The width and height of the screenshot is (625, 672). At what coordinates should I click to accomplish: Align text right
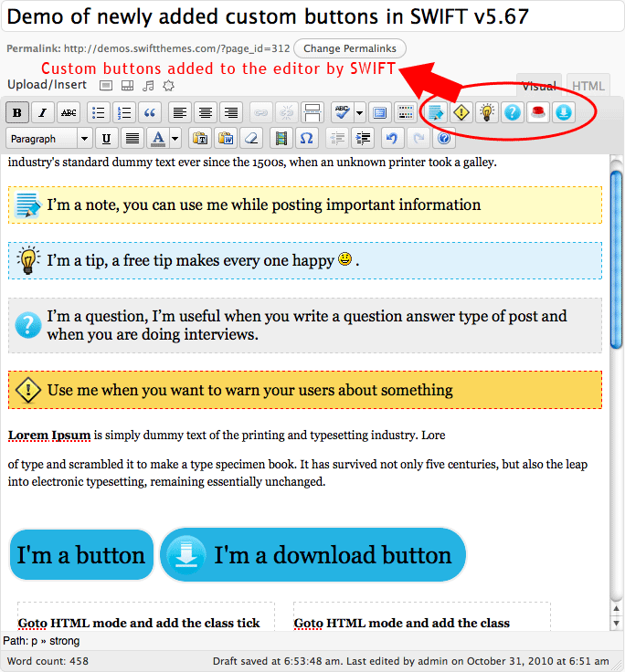coord(231,112)
